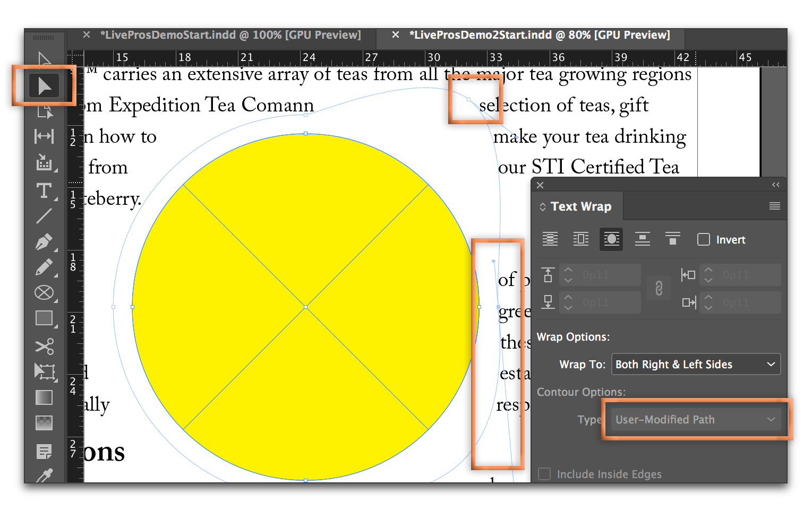Increase the top offset with the up stepper
This screenshot has width=812, height=511.
point(568,271)
